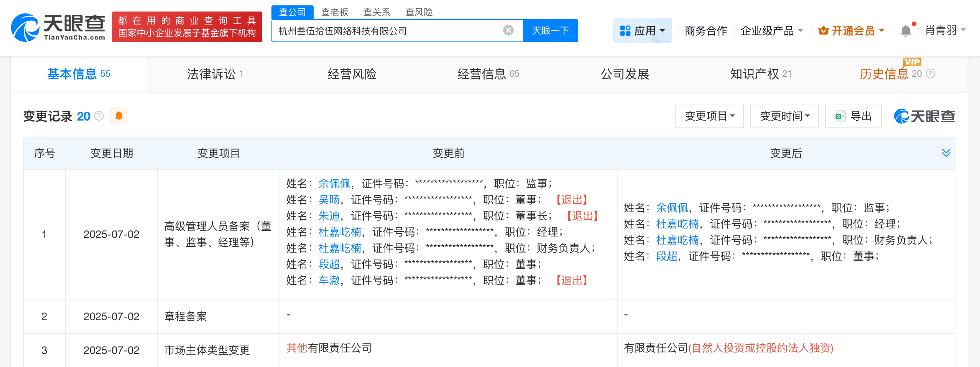980x367 pixels.
Task: Open the 应用 grid icon menu
Action: [x=626, y=30]
